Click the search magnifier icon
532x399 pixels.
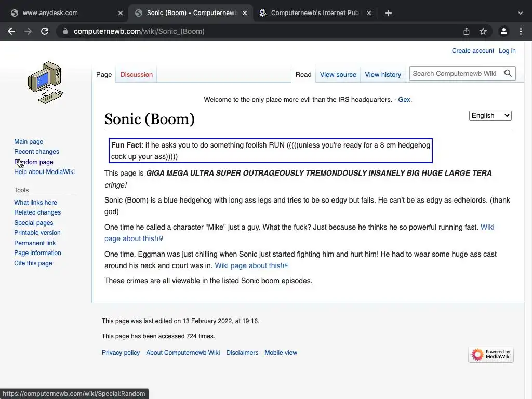508,73
